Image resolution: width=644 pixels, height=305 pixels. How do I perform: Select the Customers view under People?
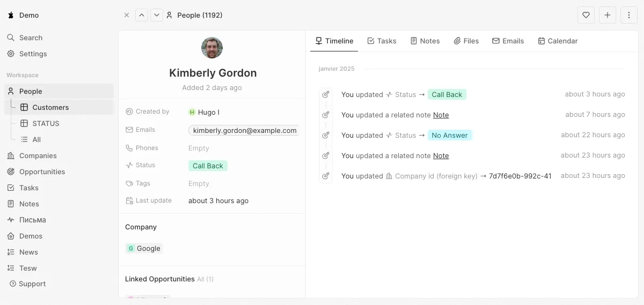pos(50,107)
